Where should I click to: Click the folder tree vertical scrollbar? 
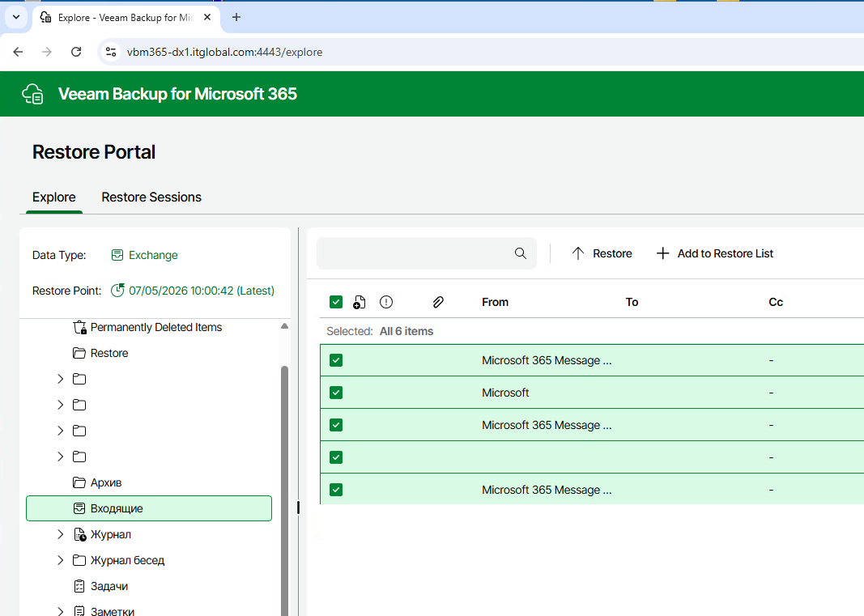click(285, 491)
